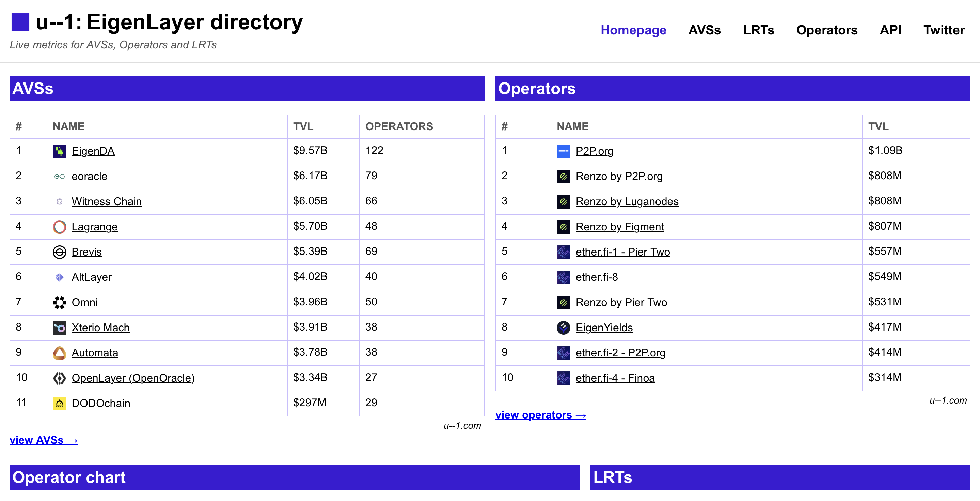Follow the view AVSs link
Screen dimensions: 980x501
pyautogui.click(x=43, y=440)
